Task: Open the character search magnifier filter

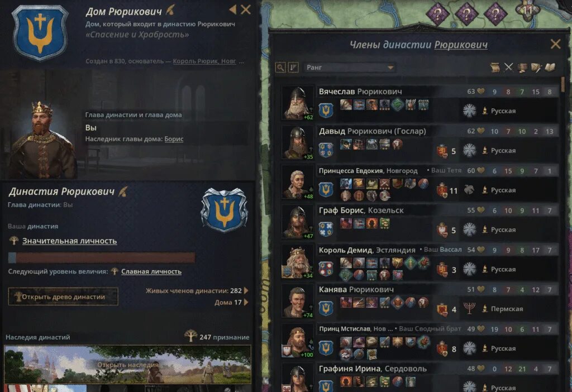Action: tap(280, 68)
